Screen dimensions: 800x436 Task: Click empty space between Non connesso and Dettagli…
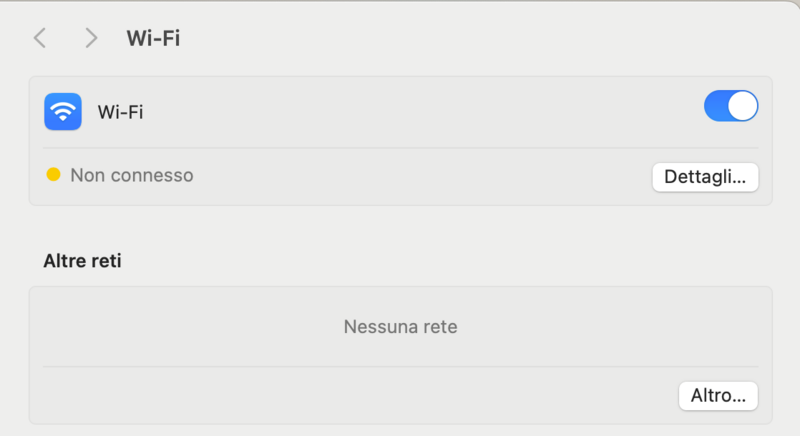click(x=420, y=176)
